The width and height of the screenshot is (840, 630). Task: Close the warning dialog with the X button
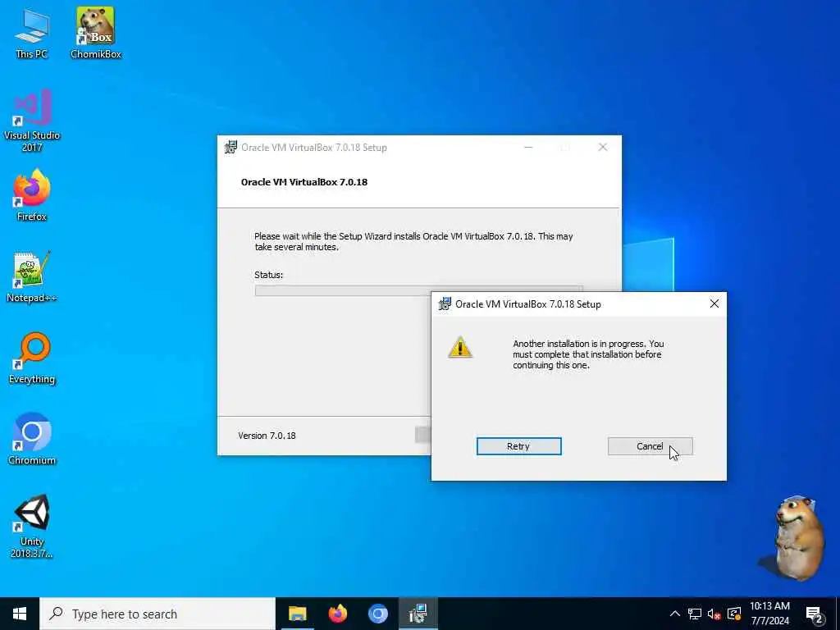(714, 304)
